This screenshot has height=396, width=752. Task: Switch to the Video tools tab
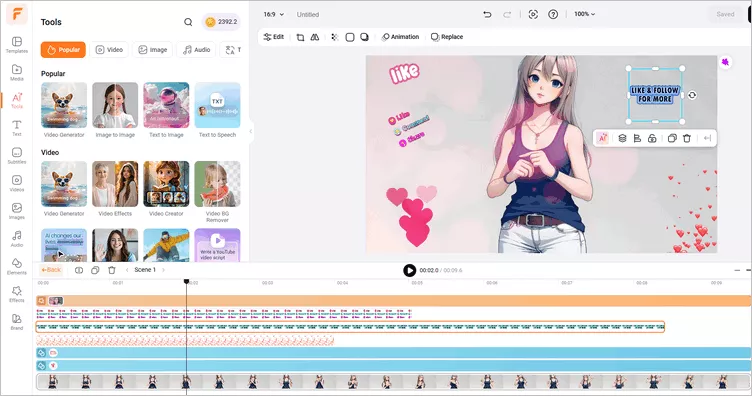coord(109,50)
